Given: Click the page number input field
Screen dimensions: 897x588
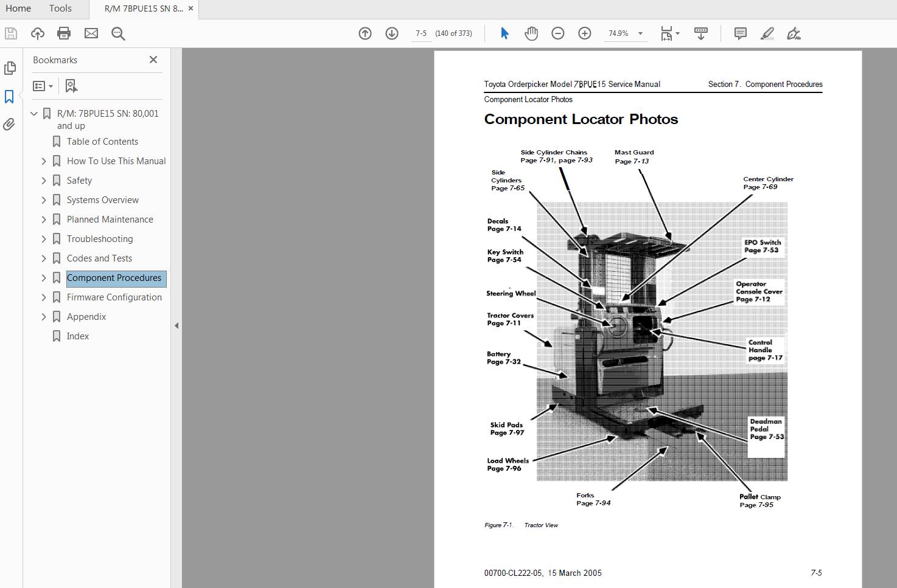Looking at the screenshot, I should pos(421,33).
